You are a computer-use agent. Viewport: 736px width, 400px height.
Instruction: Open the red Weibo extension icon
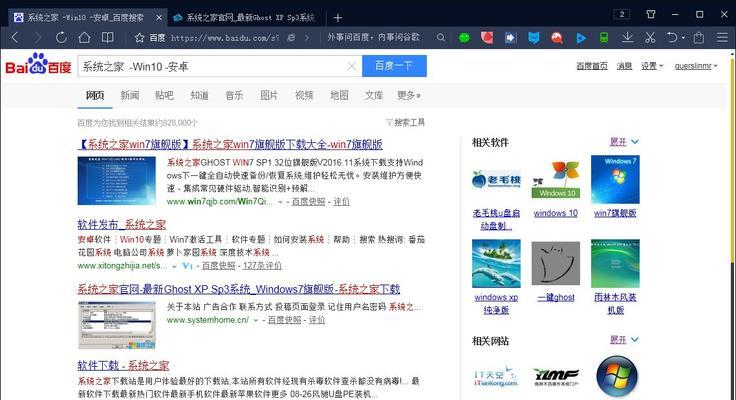[487, 38]
